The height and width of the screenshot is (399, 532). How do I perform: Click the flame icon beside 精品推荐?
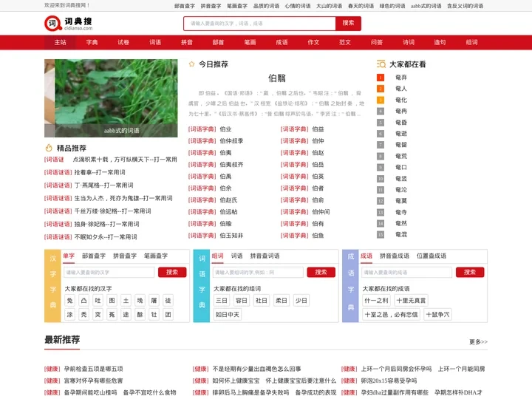coord(49,148)
